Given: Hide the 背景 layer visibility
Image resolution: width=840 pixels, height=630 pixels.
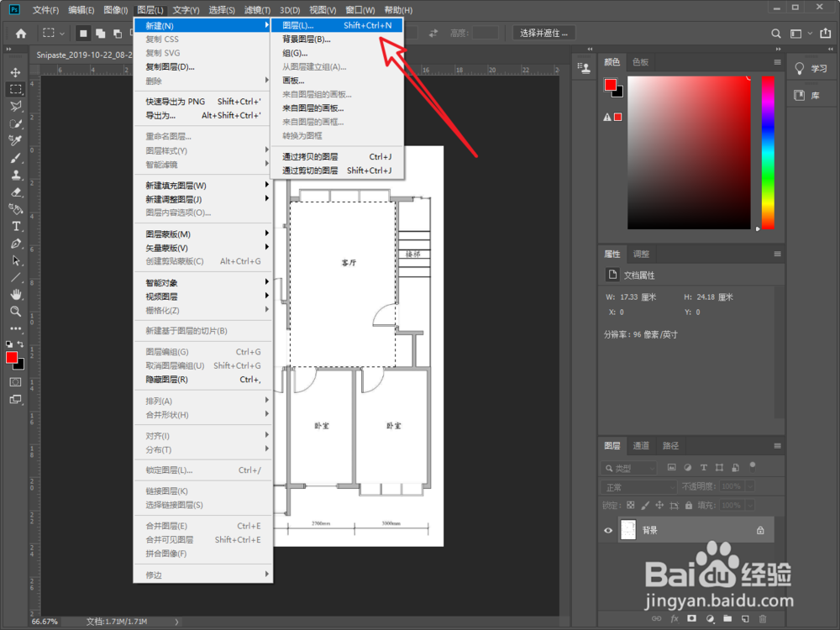Looking at the screenshot, I should [609, 530].
